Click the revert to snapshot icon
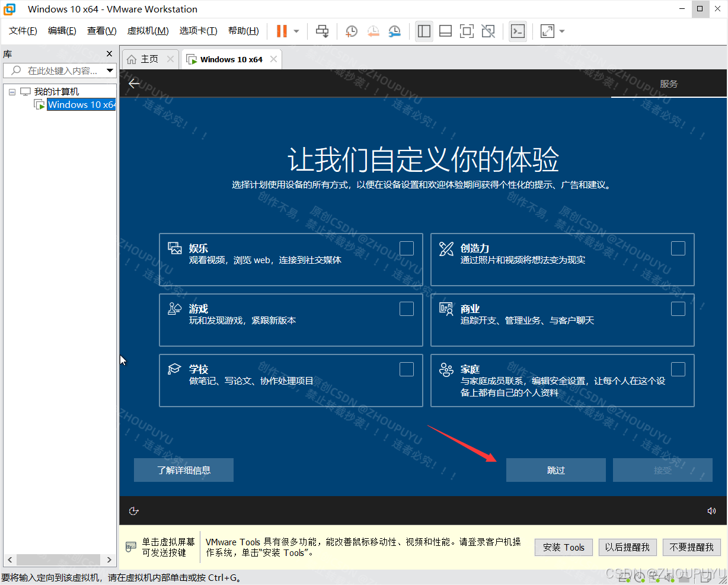The image size is (728, 585). pos(373,31)
